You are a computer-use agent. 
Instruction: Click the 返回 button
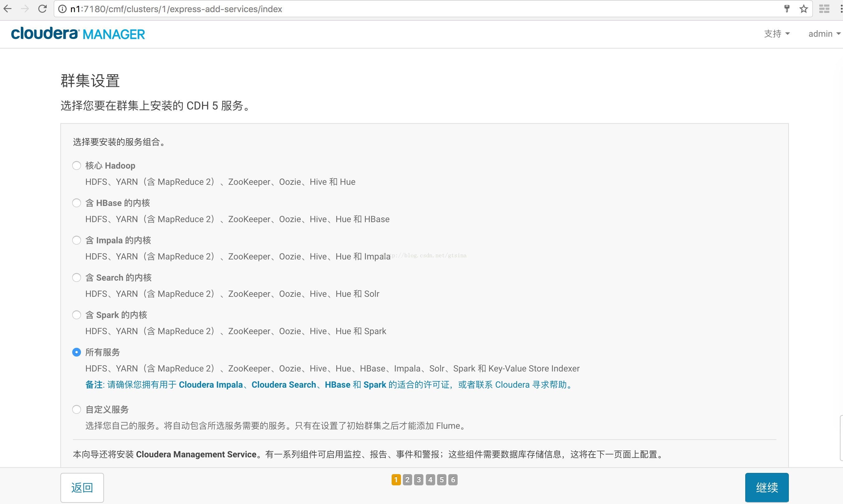coord(82,488)
